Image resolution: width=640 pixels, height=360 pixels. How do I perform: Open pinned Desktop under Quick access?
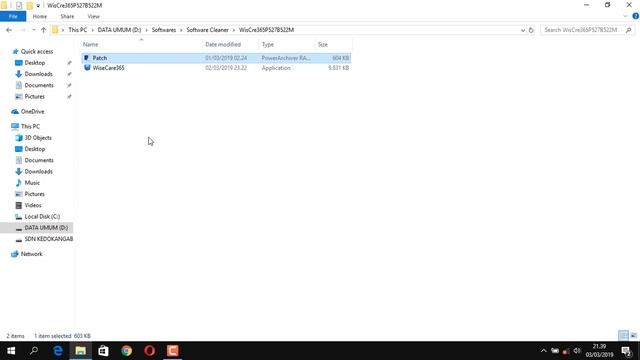click(x=35, y=63)
